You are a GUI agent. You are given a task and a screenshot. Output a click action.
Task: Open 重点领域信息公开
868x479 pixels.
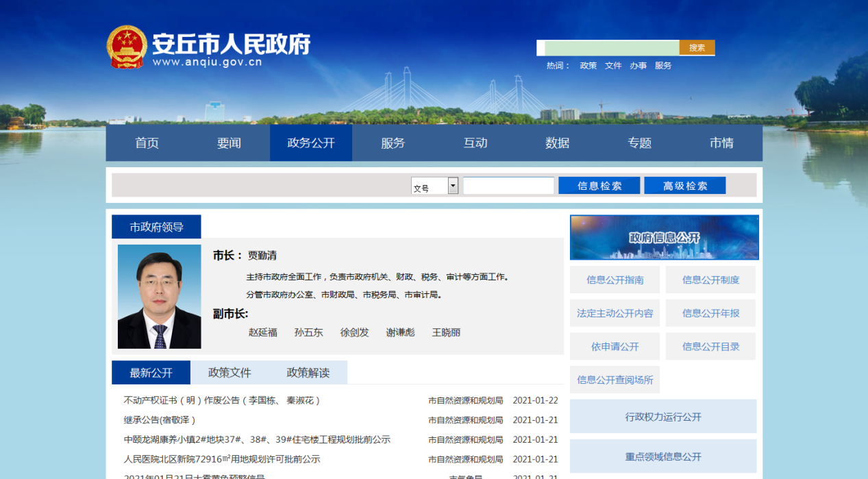click(663, 456)
